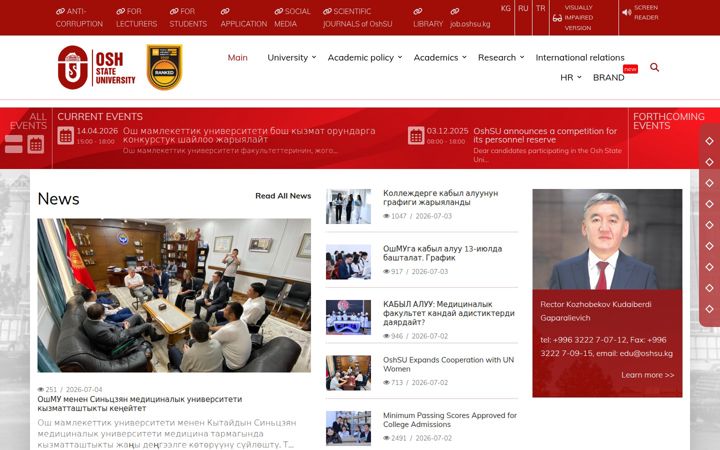The width and height of the screenshot is (720, 450).
Task: Open OshSU Expands Cooperation with UN Women
Action: [x=448, y=364]
